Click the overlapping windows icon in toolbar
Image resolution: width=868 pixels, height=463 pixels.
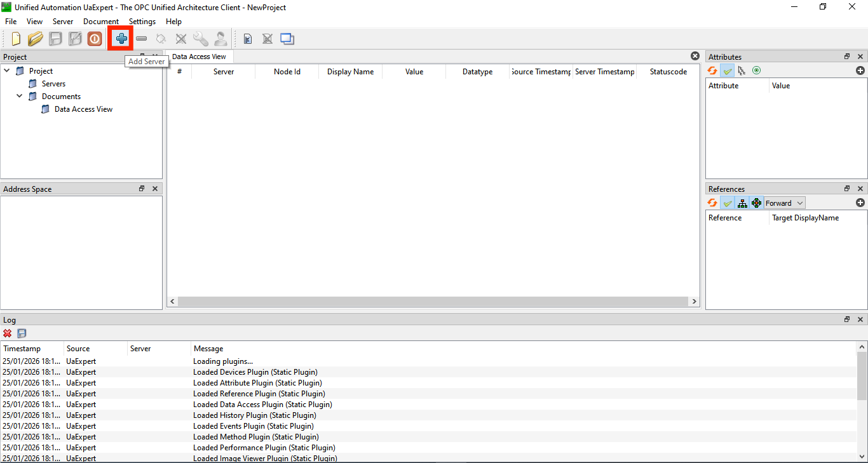[x=287, y=39]
